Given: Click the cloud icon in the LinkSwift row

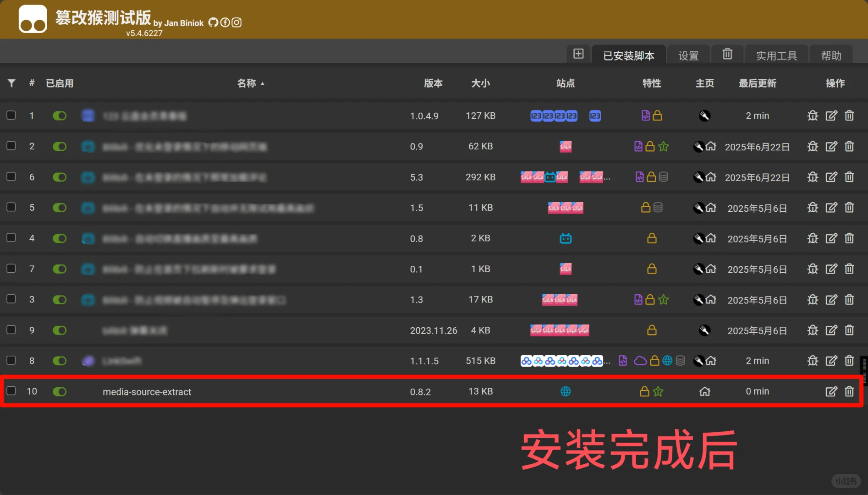Looking at the screenshot, I should [641, 361].
